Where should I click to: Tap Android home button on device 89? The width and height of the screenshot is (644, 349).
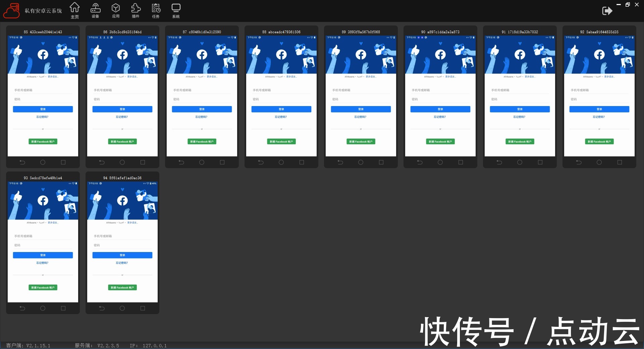point(361,162)
